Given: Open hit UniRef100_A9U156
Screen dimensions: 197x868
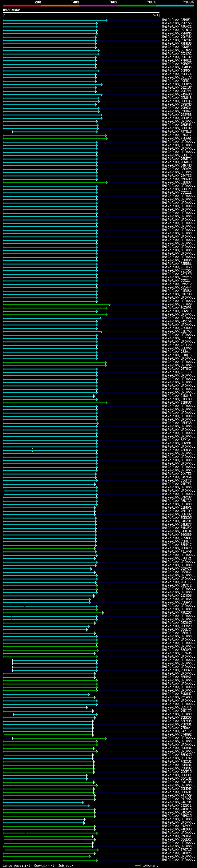Looking at the screenshot, I should (177, 23).
